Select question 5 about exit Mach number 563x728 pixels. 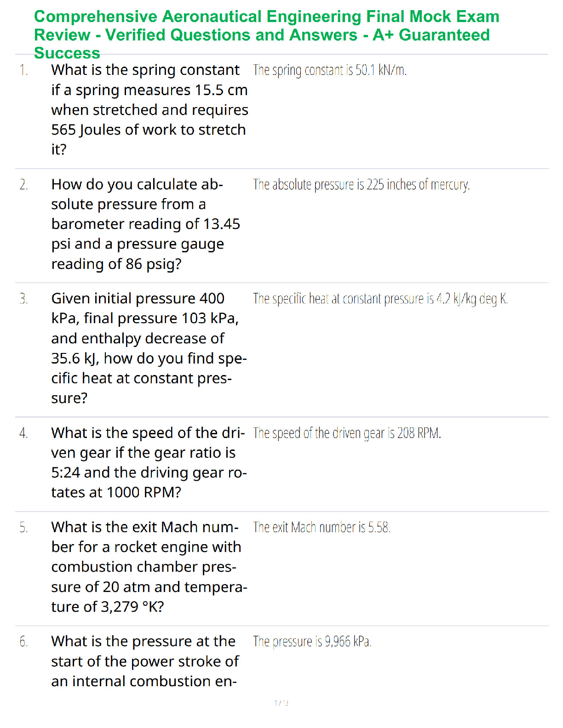point(149,567)
